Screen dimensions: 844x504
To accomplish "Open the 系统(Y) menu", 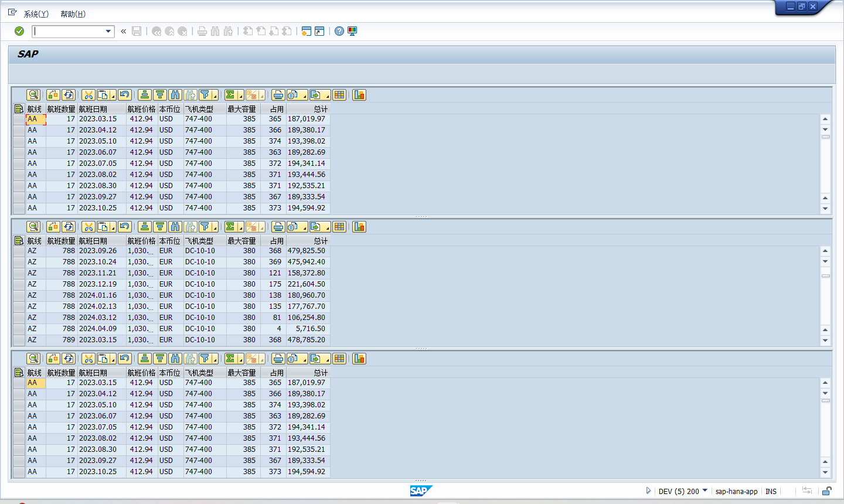I will 35,13.
